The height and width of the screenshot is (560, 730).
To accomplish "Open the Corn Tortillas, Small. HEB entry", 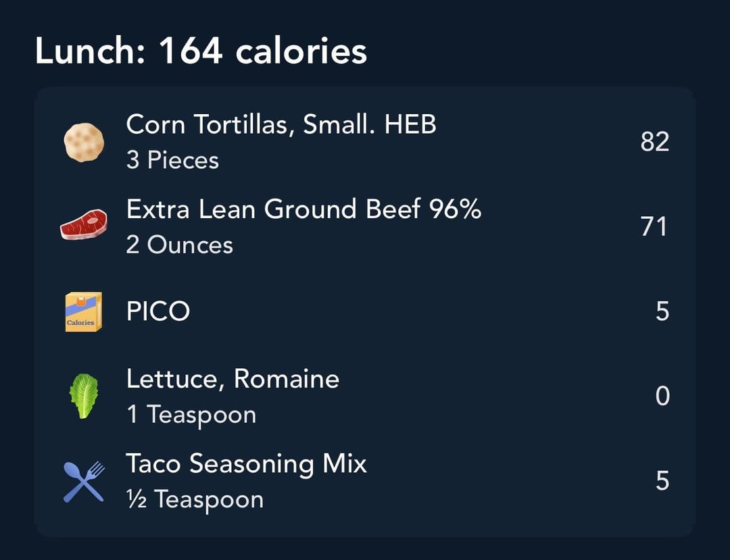I will [x=365, y=142].
